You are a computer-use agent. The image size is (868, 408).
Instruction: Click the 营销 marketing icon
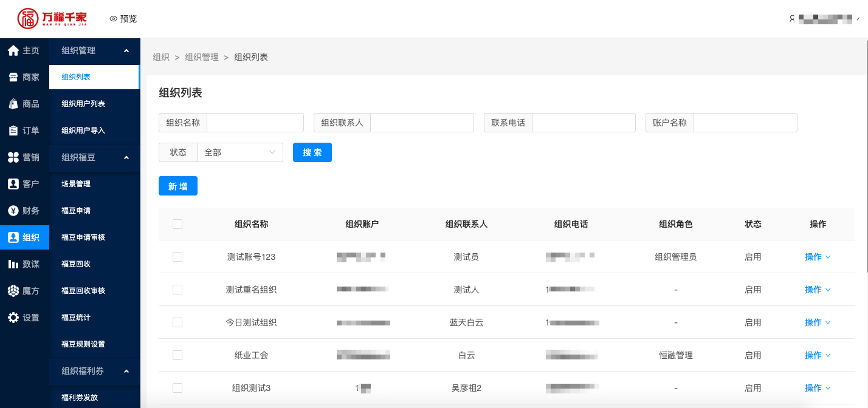point(13,157)
